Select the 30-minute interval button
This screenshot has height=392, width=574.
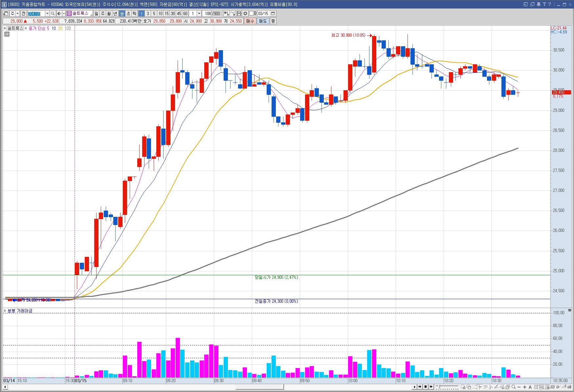[x=173, y=13]
